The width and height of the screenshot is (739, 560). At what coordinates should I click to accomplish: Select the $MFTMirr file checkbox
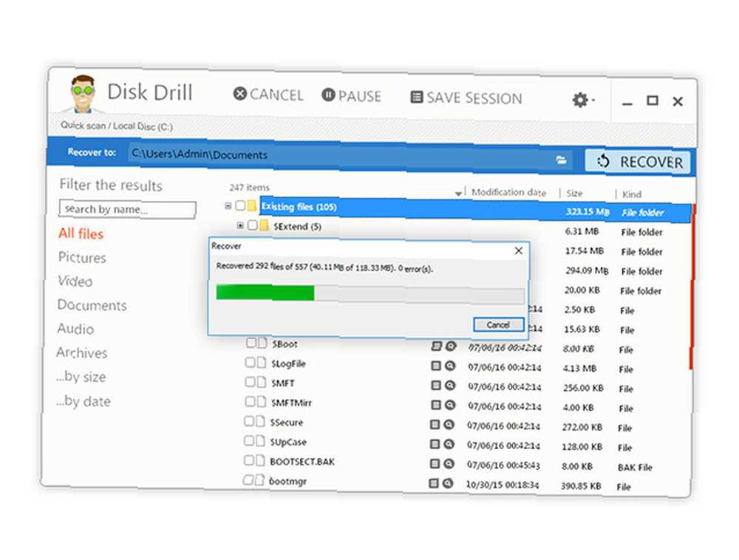pos(250,401)
